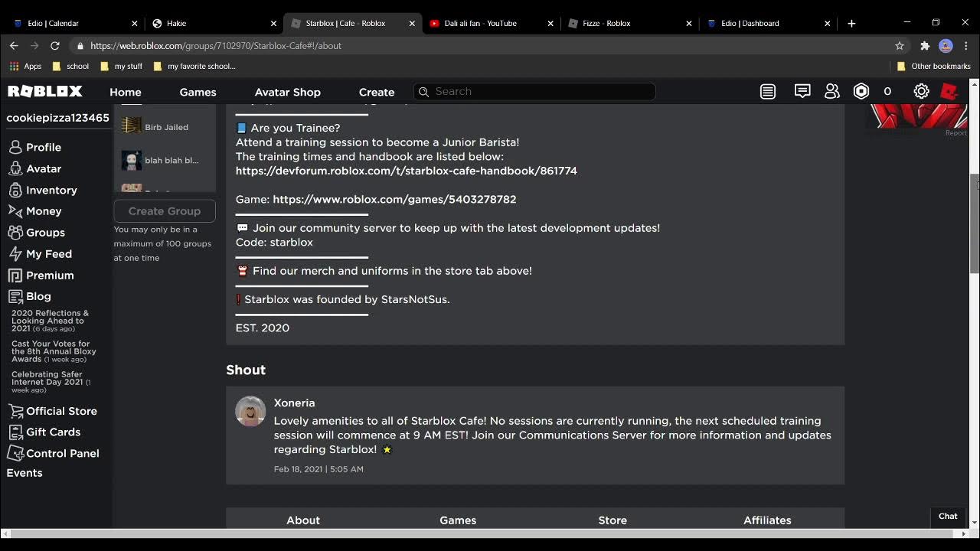The height and width of the screenshot is (551, 980).
Task: Open the Robux icon in the navbar
Action: tap(861, 92)
